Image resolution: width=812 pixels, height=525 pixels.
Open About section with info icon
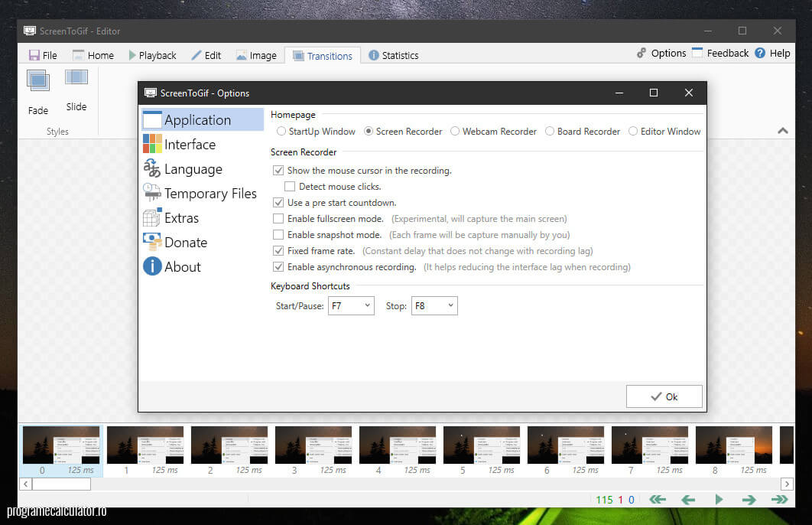[x=202, y=266]
